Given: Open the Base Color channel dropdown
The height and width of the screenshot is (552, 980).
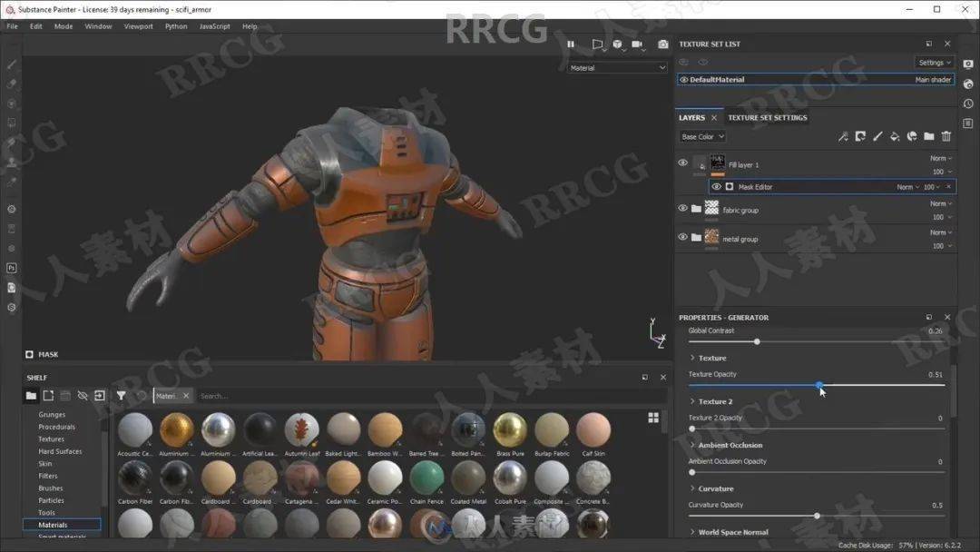Looking at the screenshot, I should pos(702,137).
